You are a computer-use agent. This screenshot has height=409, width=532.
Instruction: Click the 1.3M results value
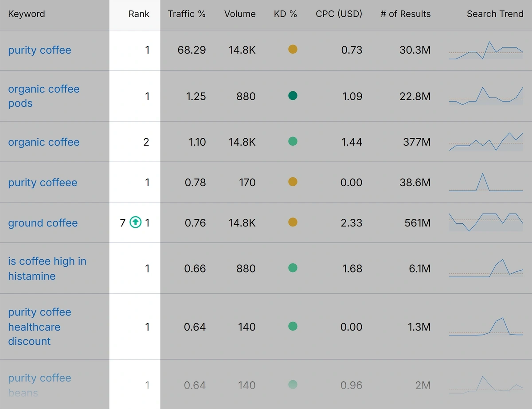(419, 327)
